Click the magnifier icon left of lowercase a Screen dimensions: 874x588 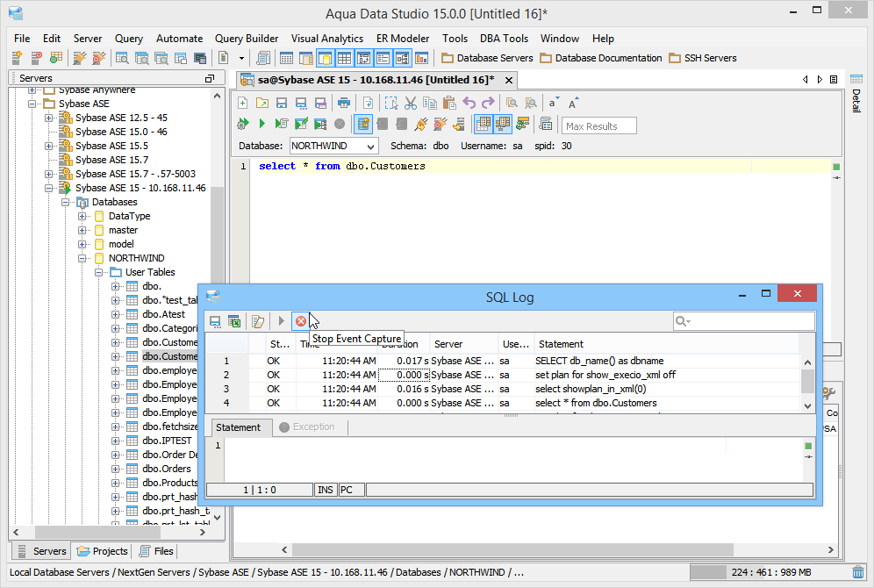(531, 103)
